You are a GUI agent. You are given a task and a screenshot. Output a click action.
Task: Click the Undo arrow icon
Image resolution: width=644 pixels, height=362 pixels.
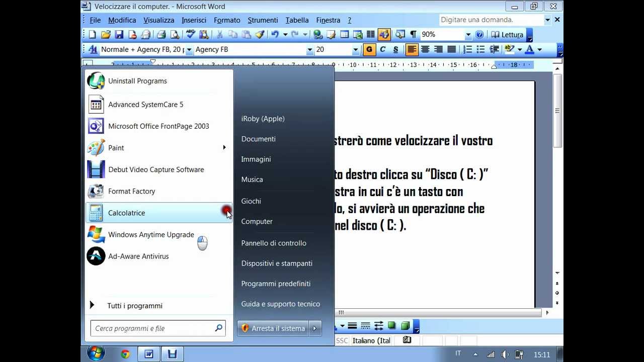pyautogui.click(x=275, y=35)
